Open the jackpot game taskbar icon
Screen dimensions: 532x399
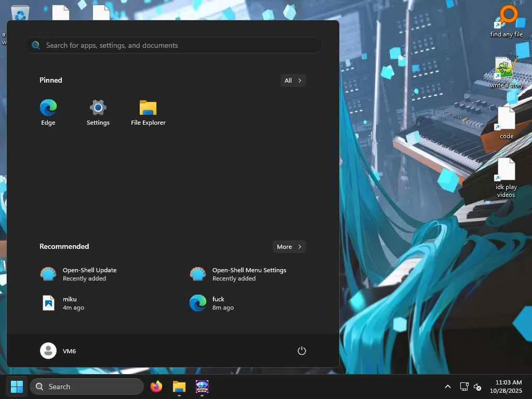pyautogui.click(x=202, y=387)
